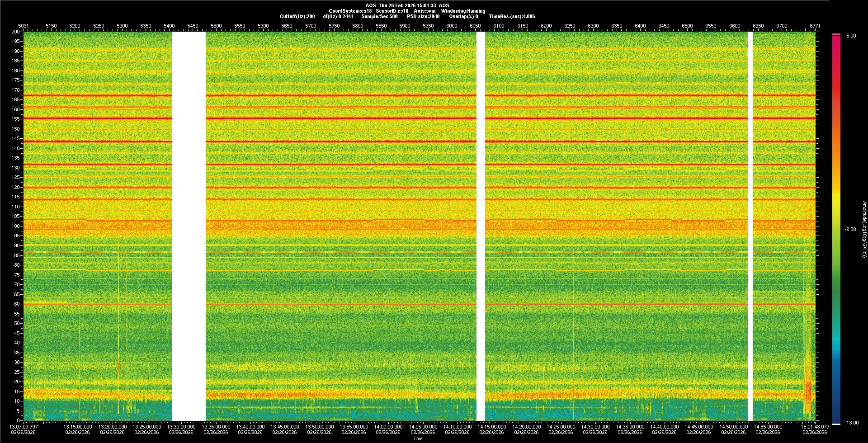Click the Cutoff(Hz):200 parameter text

pyautogui.click(x=297, y=16)
